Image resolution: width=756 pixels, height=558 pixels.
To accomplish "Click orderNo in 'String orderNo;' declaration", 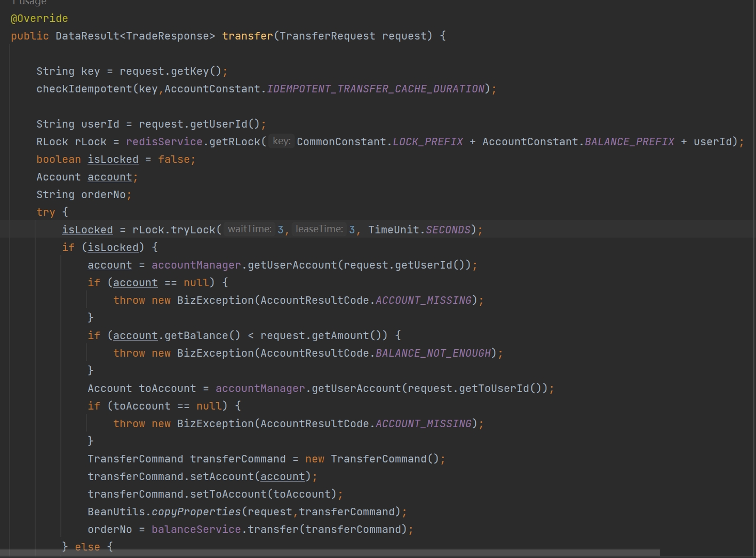I will 104,195.
